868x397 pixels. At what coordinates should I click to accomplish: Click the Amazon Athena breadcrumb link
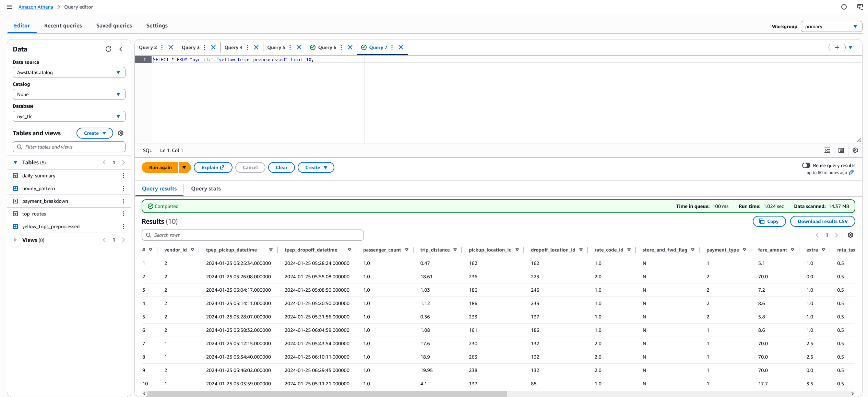tap(36, 7)
